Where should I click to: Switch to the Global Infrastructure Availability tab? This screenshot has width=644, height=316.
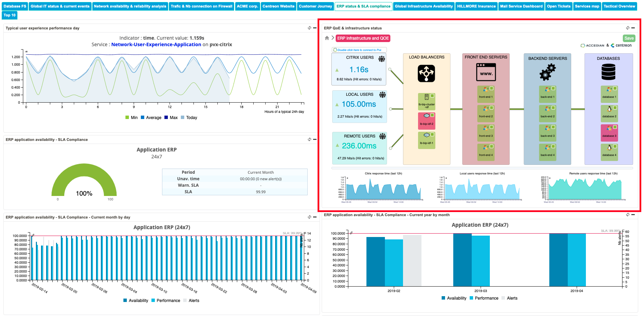click(x=424, y=6)
